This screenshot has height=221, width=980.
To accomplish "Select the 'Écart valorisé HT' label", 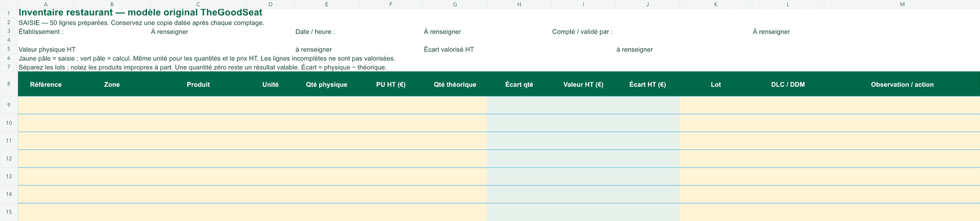I will pos(449,50).
